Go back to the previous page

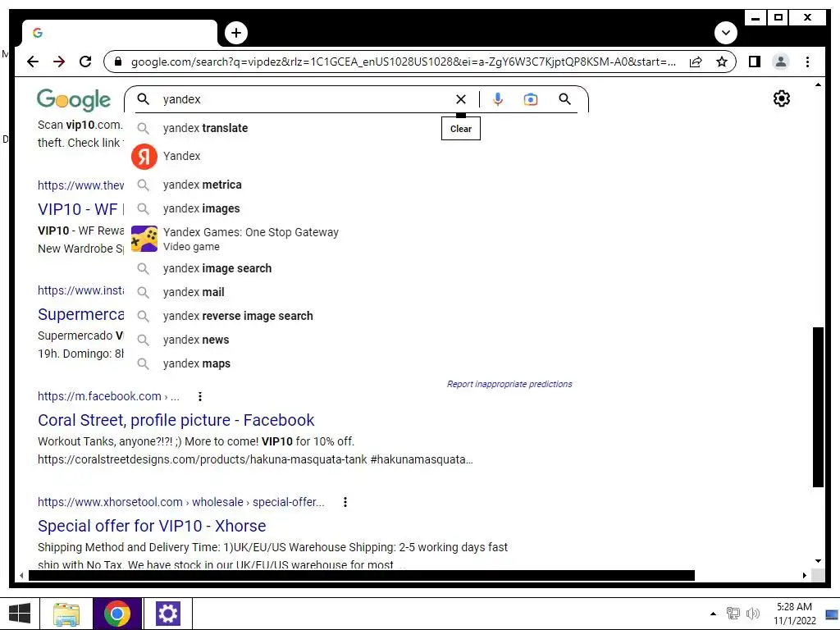[x=33, y=62]
